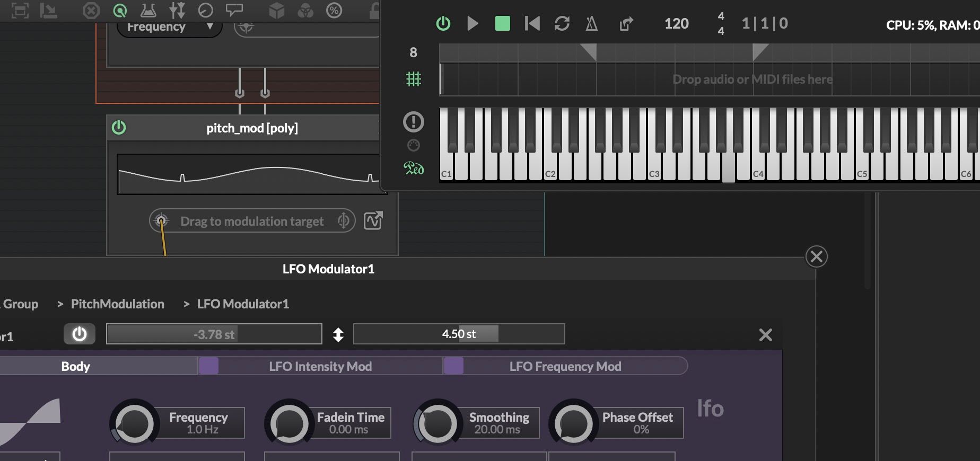Click the dial gauge icon
Viewport: 980px width, 461px height.
(206, 11)
